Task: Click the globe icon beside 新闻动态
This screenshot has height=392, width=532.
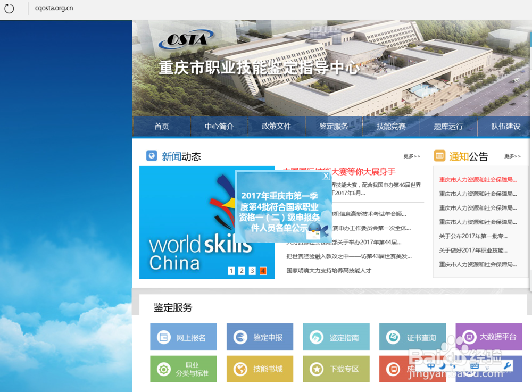Action: pyautogui.click(x=152, y=156)
